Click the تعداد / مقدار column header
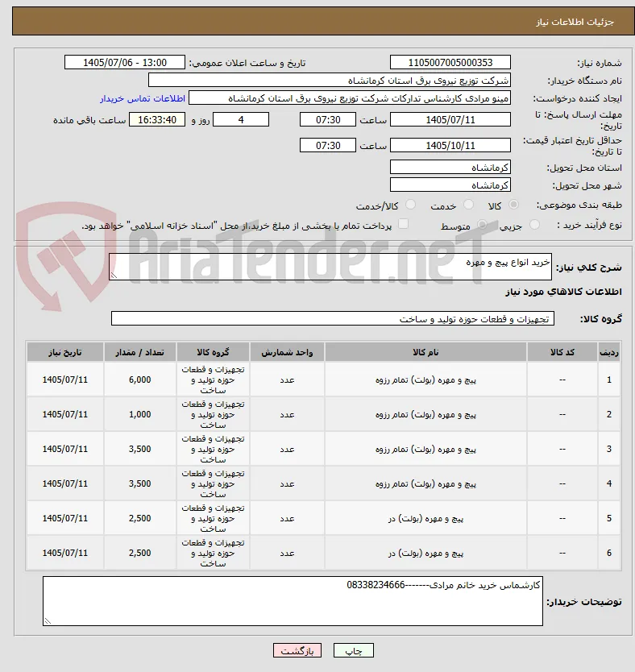The height and width of the screenshot is (672, 635). click(139, 352)
